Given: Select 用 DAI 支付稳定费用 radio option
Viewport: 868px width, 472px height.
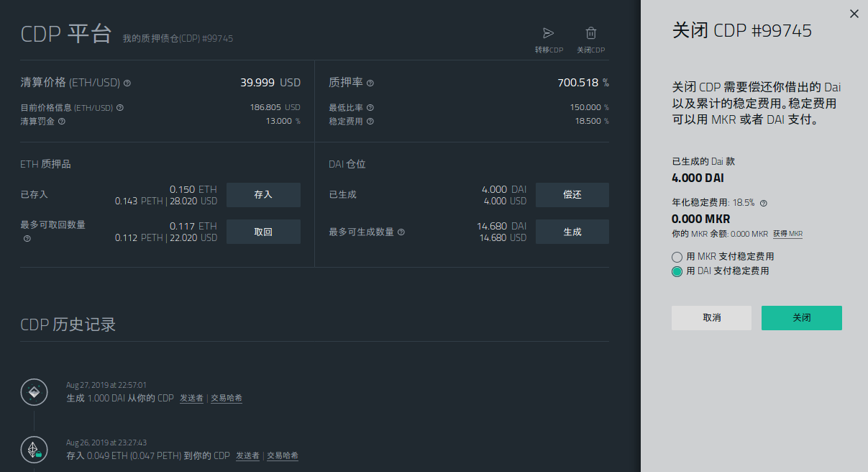Looking at the screenshot, I should click(x=677, y=272).
